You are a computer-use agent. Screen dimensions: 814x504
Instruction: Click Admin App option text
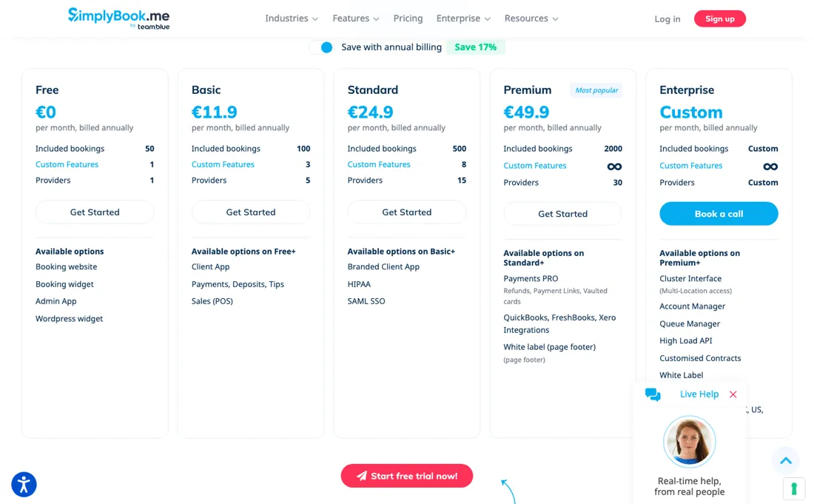(x=55, y=301)
